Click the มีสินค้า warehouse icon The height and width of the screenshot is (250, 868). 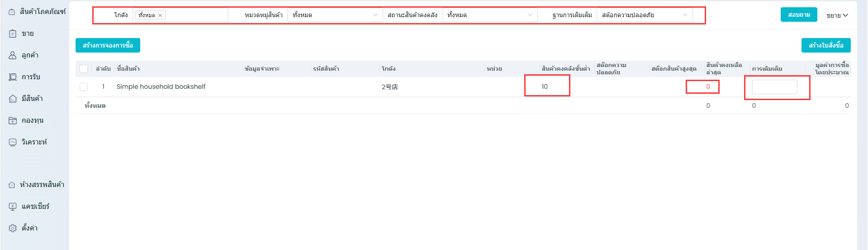[x=13, y=99]
